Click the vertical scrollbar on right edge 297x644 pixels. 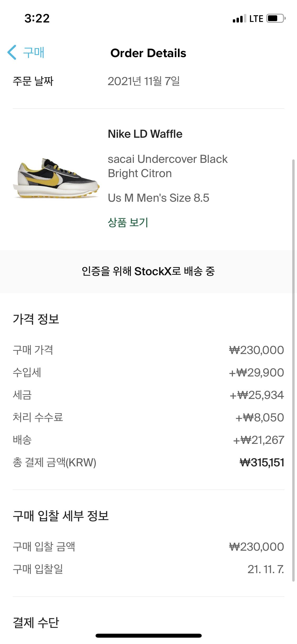(x=293, y=370)
